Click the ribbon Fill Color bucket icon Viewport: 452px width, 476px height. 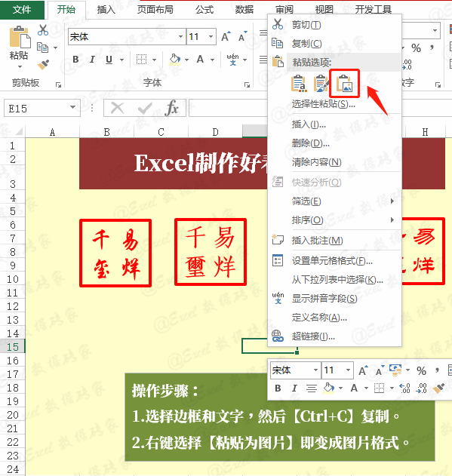[x=174, y=59]
